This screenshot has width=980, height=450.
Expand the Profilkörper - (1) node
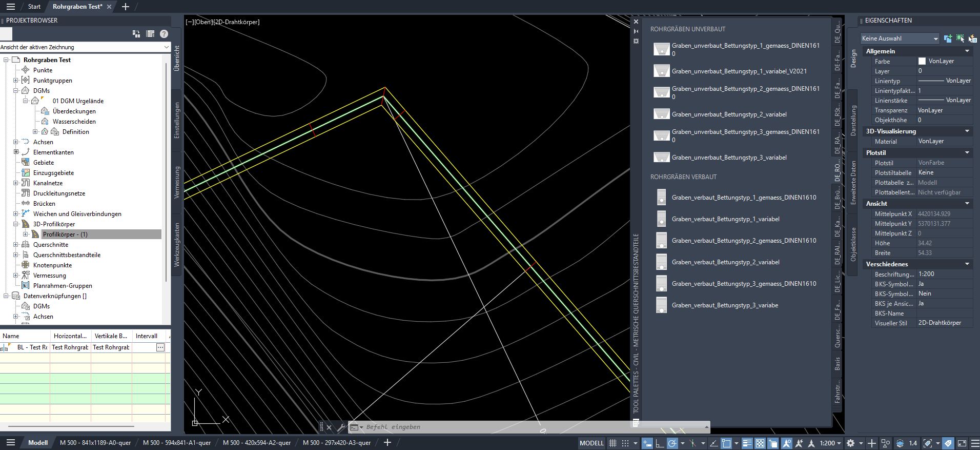coord(25,234)
